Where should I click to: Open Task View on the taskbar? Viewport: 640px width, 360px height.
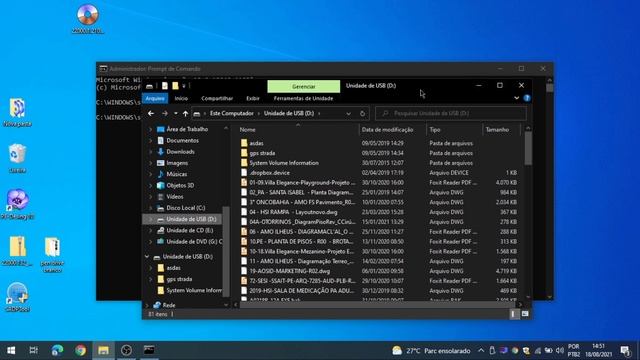tap(34, 350)
